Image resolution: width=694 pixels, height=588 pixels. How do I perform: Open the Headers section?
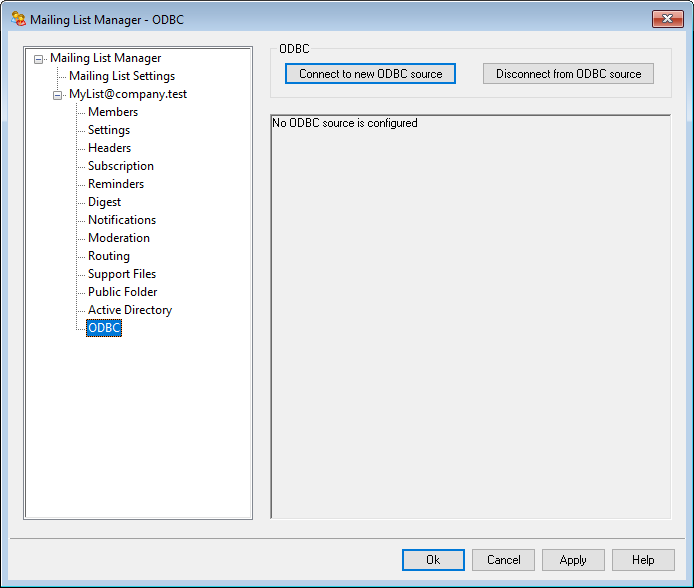pos(109,148)
